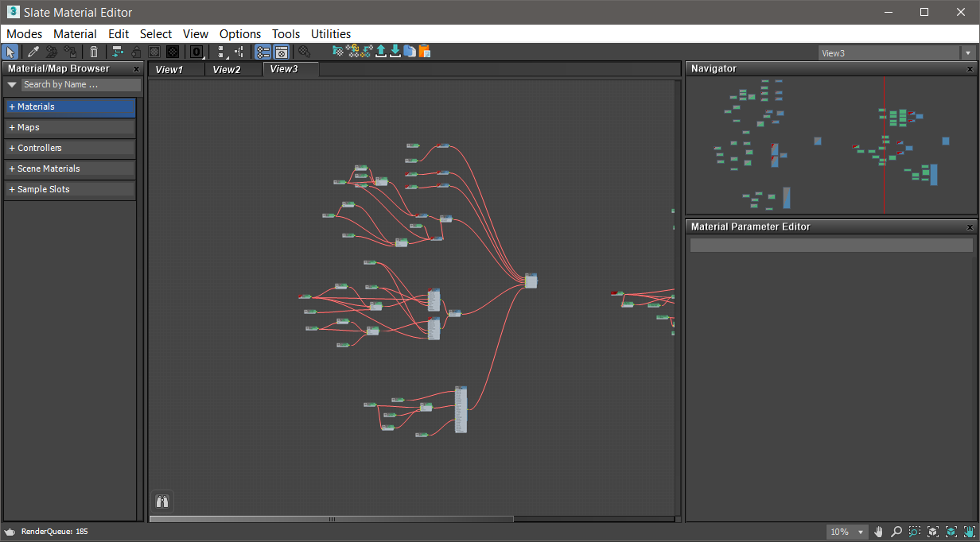Toggle the Material/Map Browser panel button
This screenshot has height=542, width=980.
(263, 52)
